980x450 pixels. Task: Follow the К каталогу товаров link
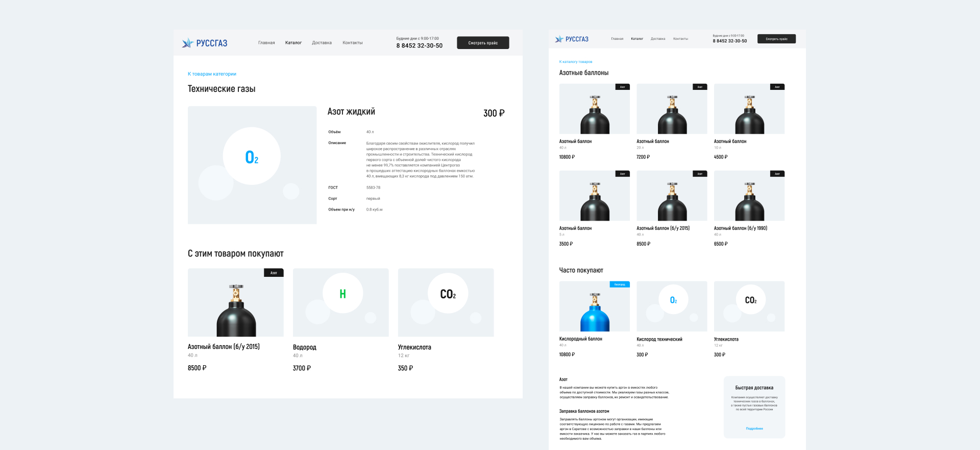pyautogui.click(x=576, y=62)
